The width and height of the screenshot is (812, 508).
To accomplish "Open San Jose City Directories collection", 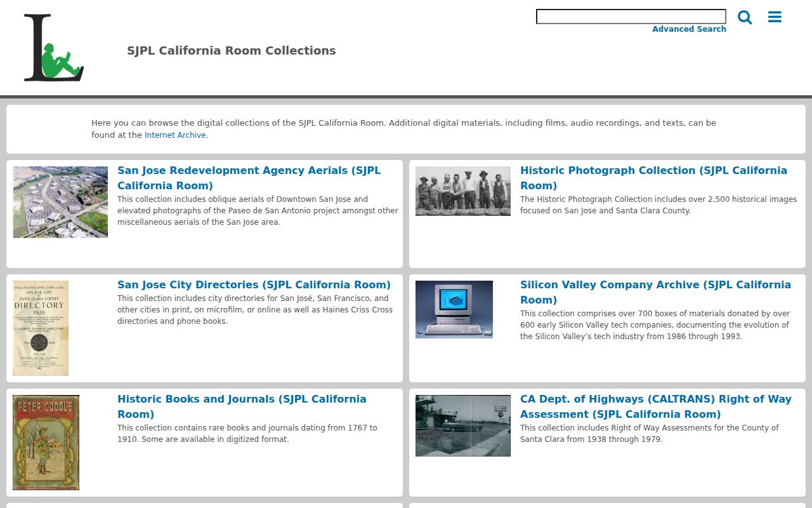I will [254, 284].
